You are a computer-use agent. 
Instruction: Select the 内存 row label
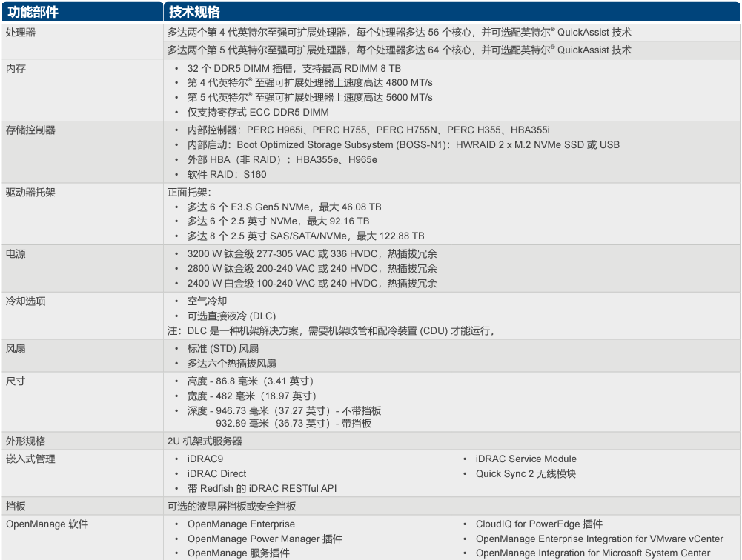pos(16,69)
